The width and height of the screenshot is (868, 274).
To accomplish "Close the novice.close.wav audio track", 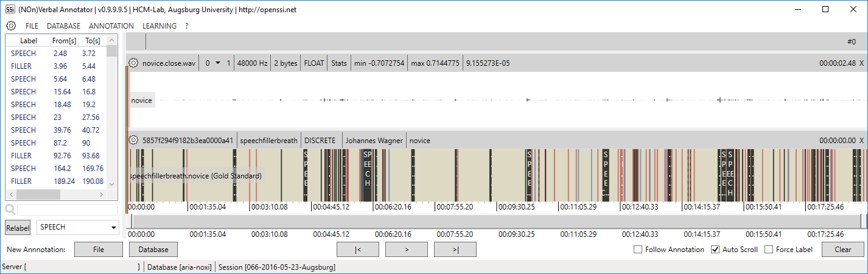I will coord(861,63).
